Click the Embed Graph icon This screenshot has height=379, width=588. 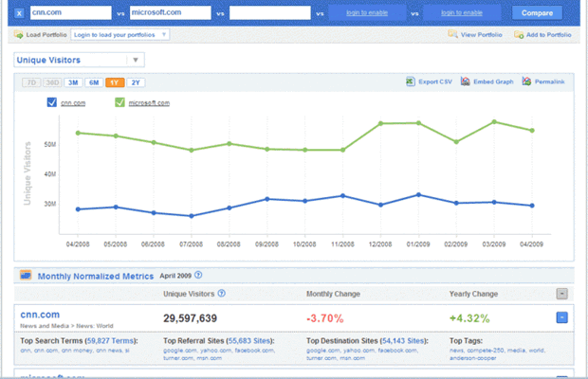pyautogui.click(x=465, y=81)
